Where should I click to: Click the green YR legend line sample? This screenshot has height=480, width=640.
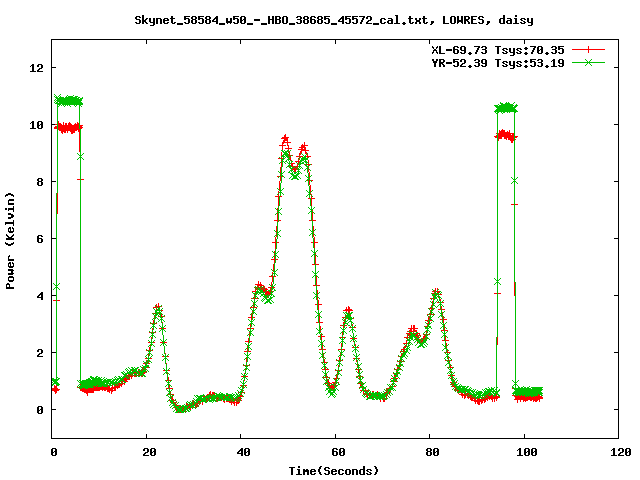(588, 62)
